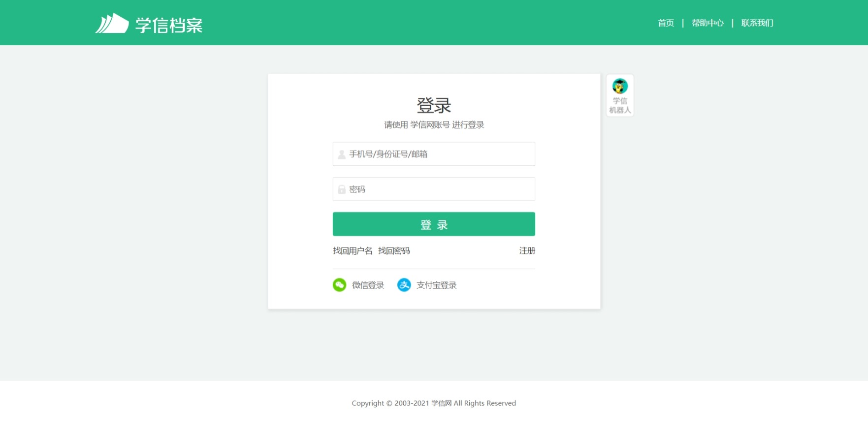
Task: Open 联系我们 in the top navigation
Action: (757, 23)
